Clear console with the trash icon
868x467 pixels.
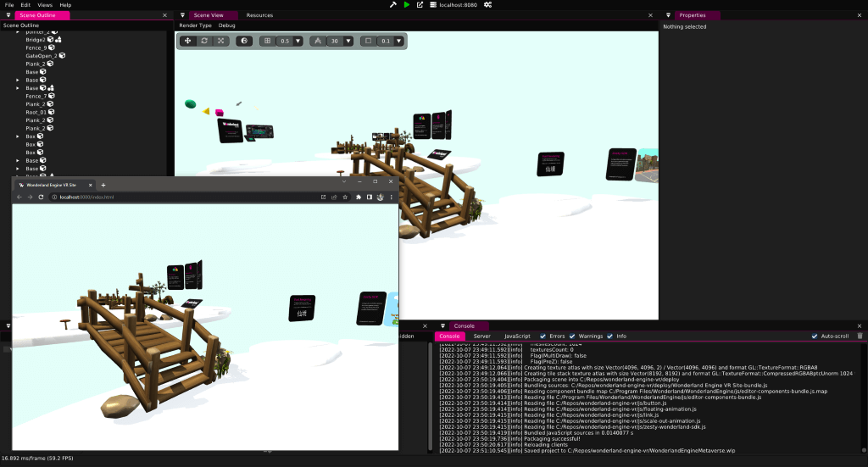pyautogui.click(x=860, y=336)
